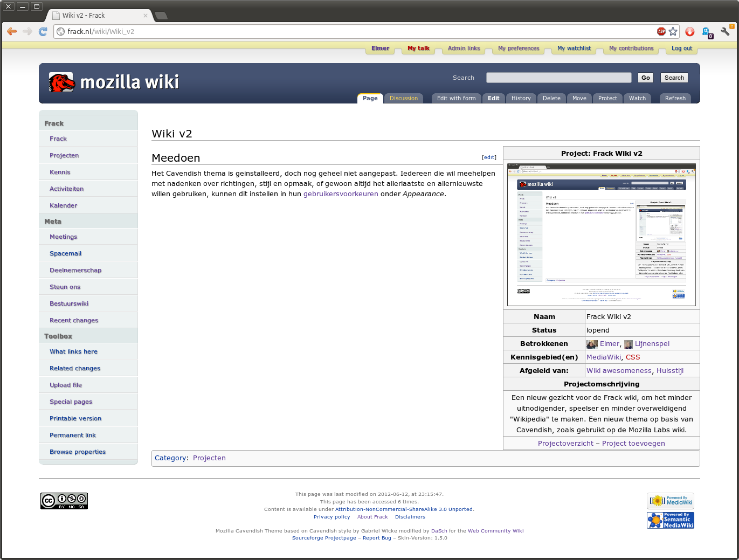
Task: Open the blue extension icon with badge
Action: point(707,32)
